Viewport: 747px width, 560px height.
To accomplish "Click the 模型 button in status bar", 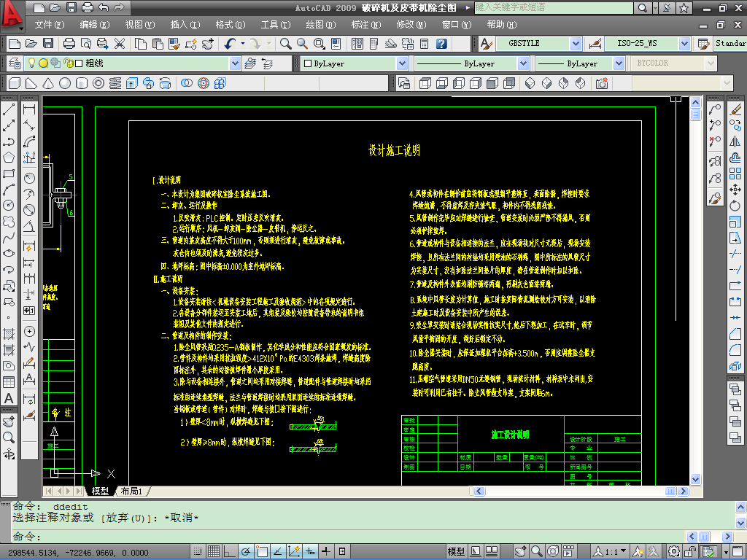I will [456, 551].
